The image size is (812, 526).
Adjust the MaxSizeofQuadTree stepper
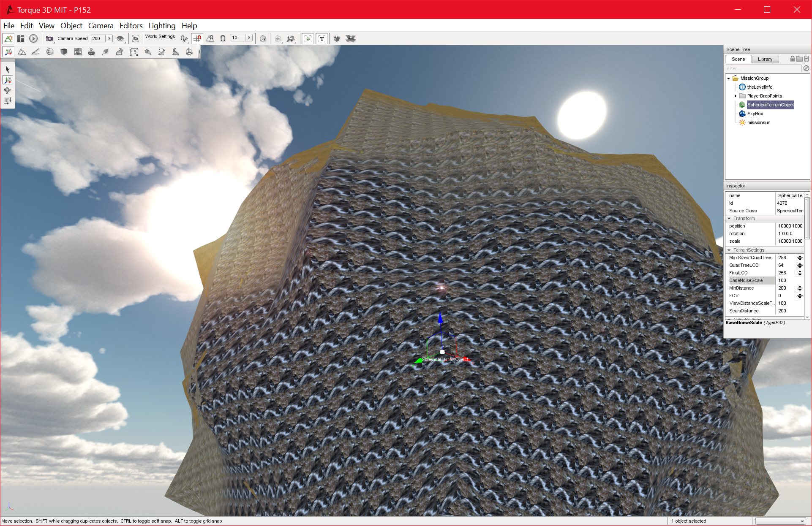(800, 258)
